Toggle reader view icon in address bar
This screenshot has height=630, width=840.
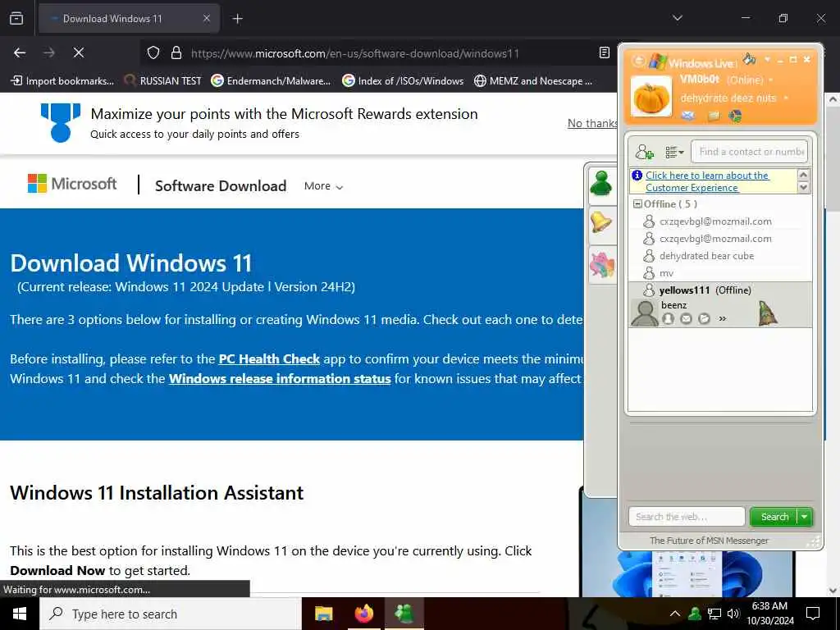pyautogui.click(x=605, y=52)
